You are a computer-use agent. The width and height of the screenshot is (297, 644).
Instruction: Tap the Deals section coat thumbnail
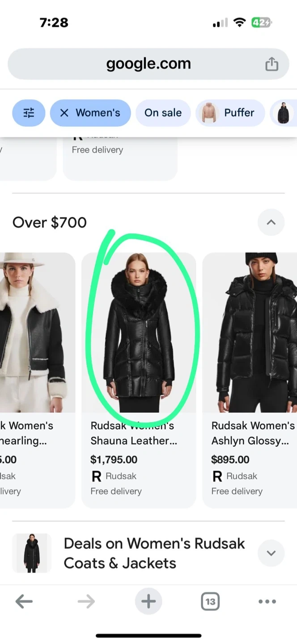tap(32, 553)
